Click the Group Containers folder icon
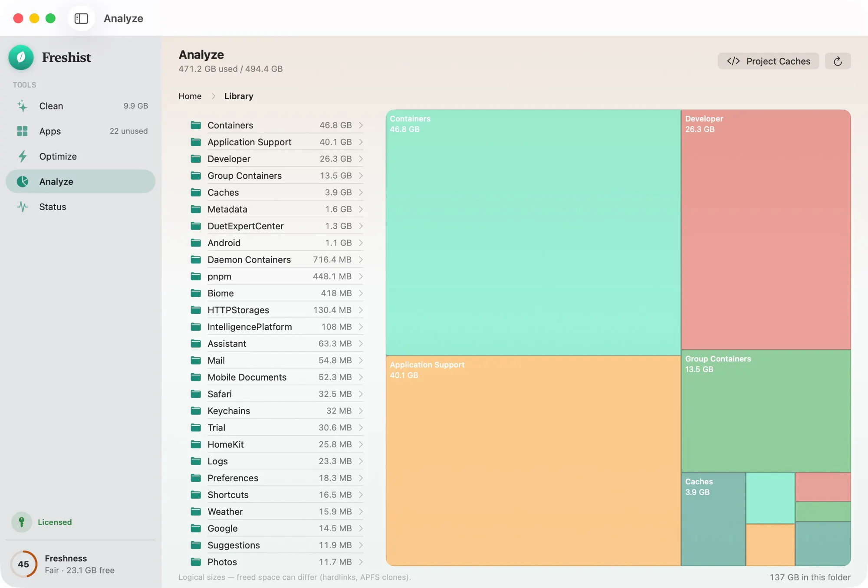This screenshot has width=868, height=588. tap(196, 176)
